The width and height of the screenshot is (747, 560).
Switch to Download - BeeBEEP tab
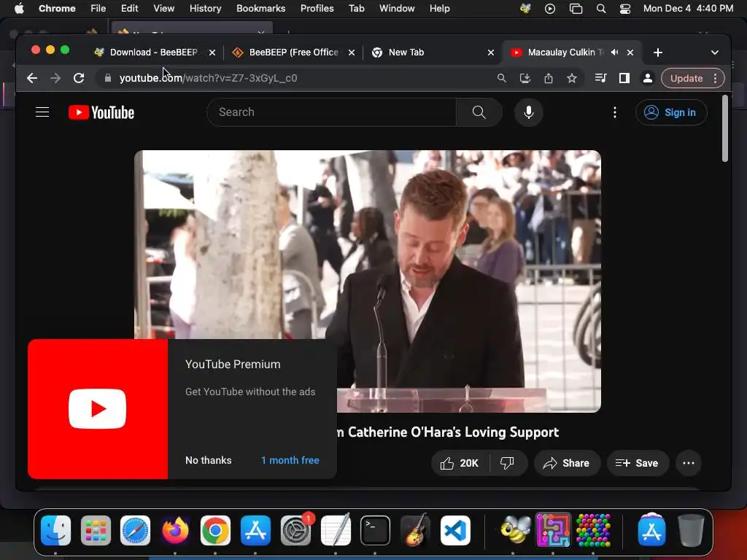tap(153, 52)
